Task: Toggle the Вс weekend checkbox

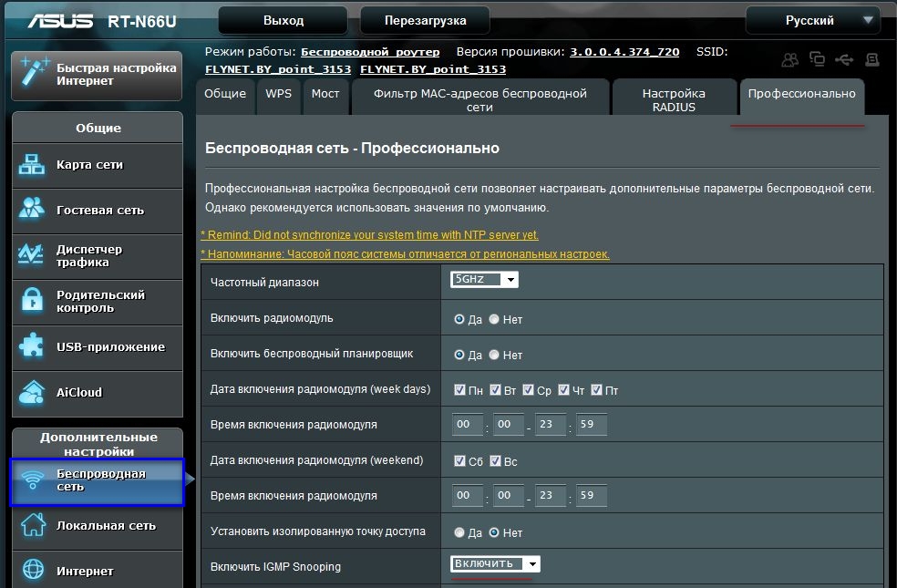Action: pyautogui.click(x=495, y=460)
